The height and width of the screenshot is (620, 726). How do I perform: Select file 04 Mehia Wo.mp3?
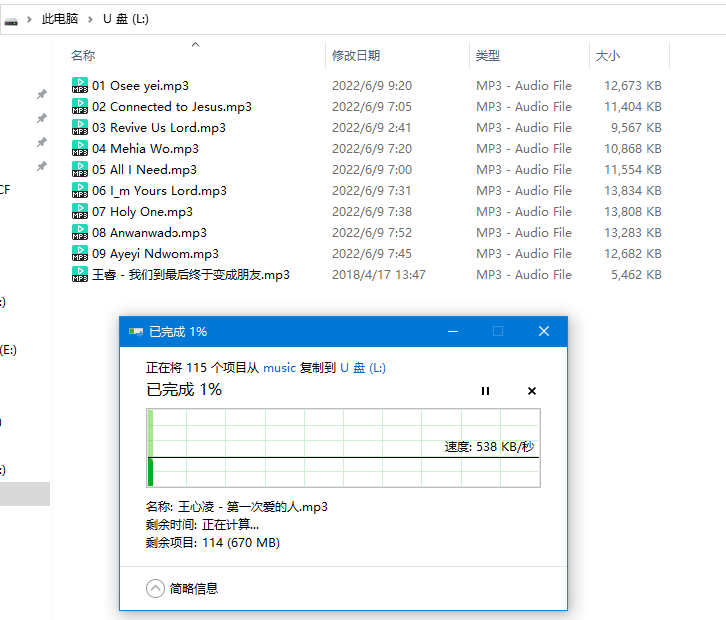click(x=145, y=149)
